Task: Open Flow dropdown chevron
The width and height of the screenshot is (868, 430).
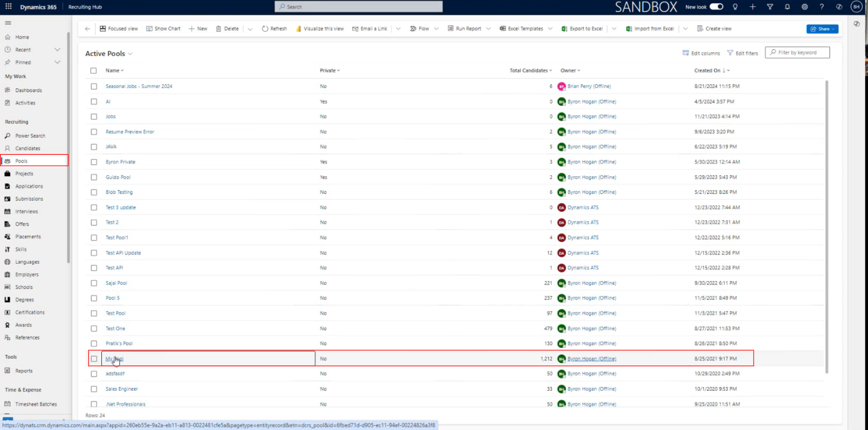Action: tap(436, 28)
